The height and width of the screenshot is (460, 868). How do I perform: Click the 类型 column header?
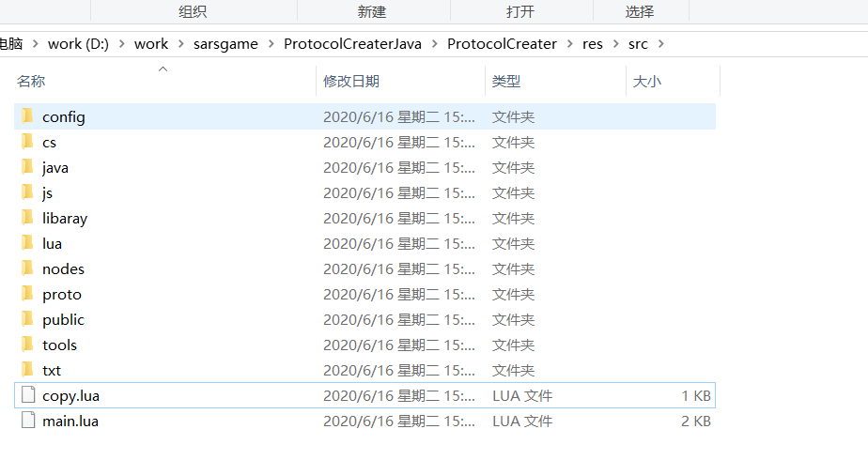tap(505, 82)
